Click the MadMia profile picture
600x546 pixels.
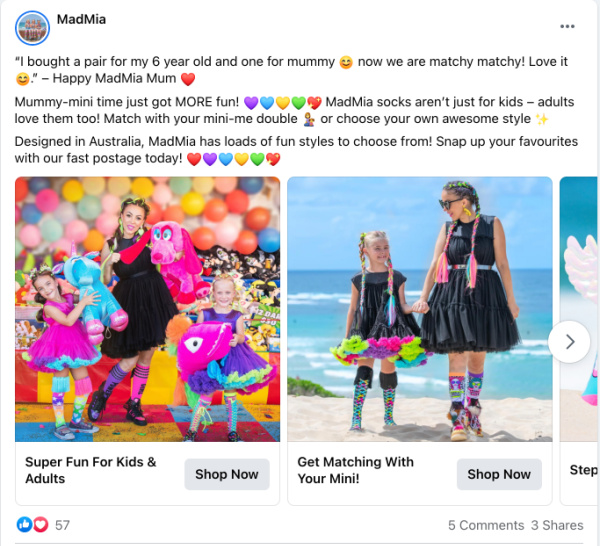point(33,27)
